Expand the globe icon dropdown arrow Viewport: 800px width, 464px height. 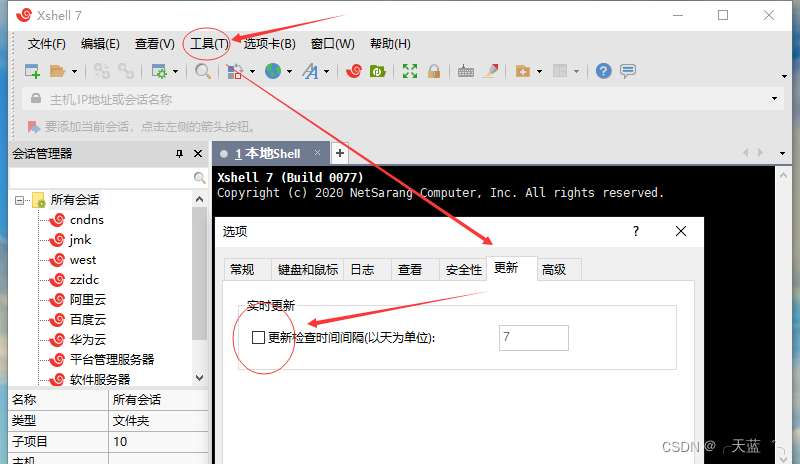pos(289,71)
